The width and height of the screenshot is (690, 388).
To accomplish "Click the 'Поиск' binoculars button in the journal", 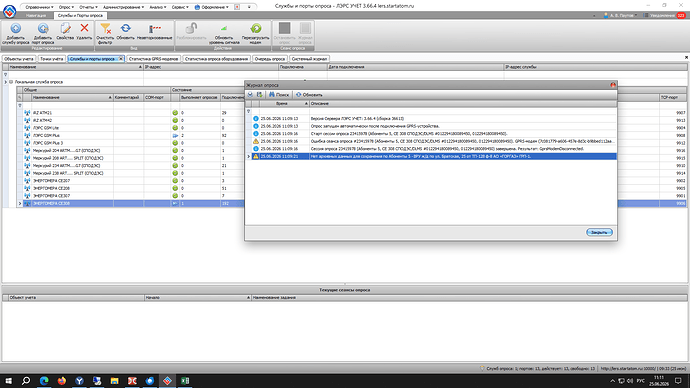I will point(279,95).
